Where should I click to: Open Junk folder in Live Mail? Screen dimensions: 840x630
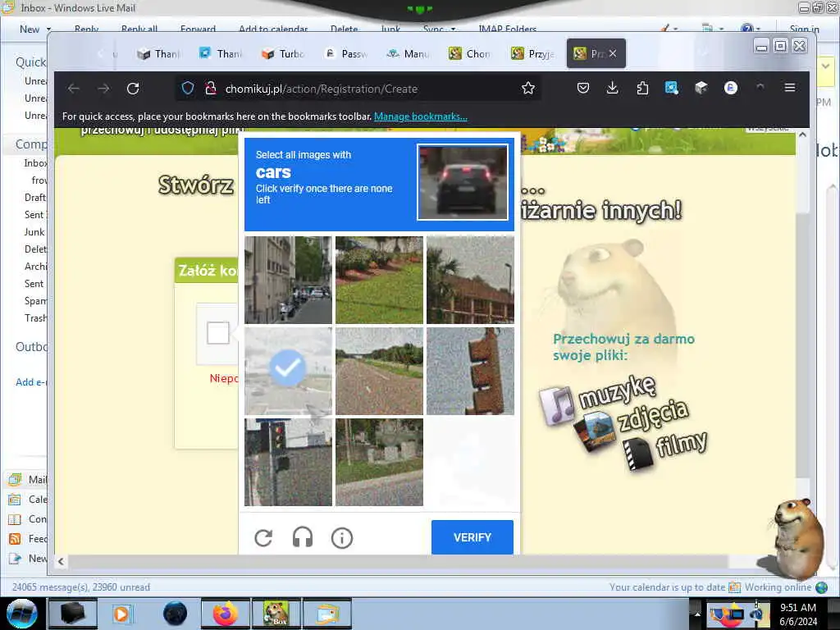coord(34,232)
